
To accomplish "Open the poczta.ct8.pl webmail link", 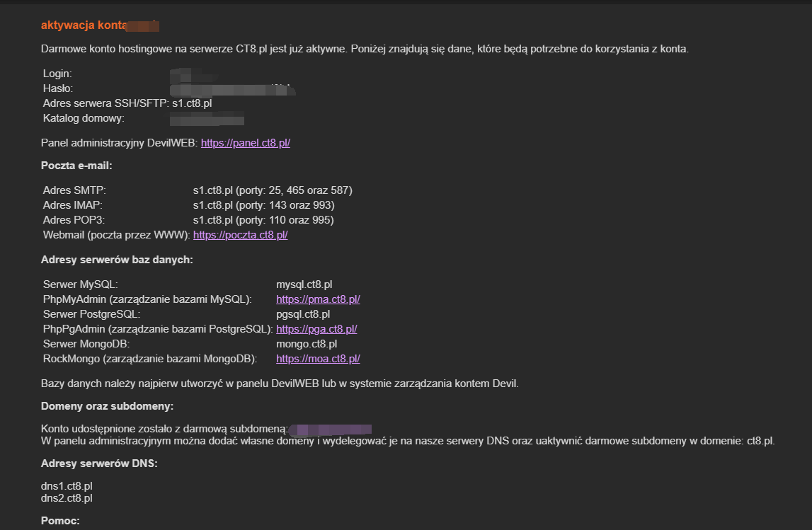I will (240, 235).
